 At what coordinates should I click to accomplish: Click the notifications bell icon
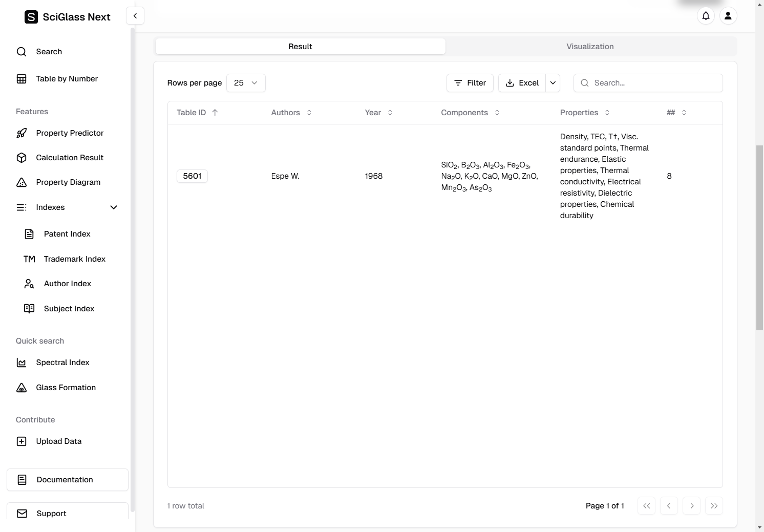click(706, 16)
